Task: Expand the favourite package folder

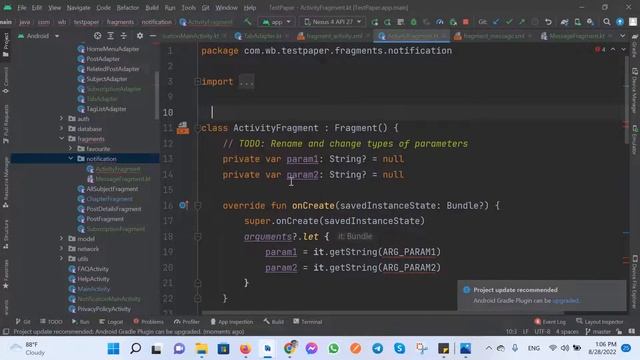Action: point(70,149)
